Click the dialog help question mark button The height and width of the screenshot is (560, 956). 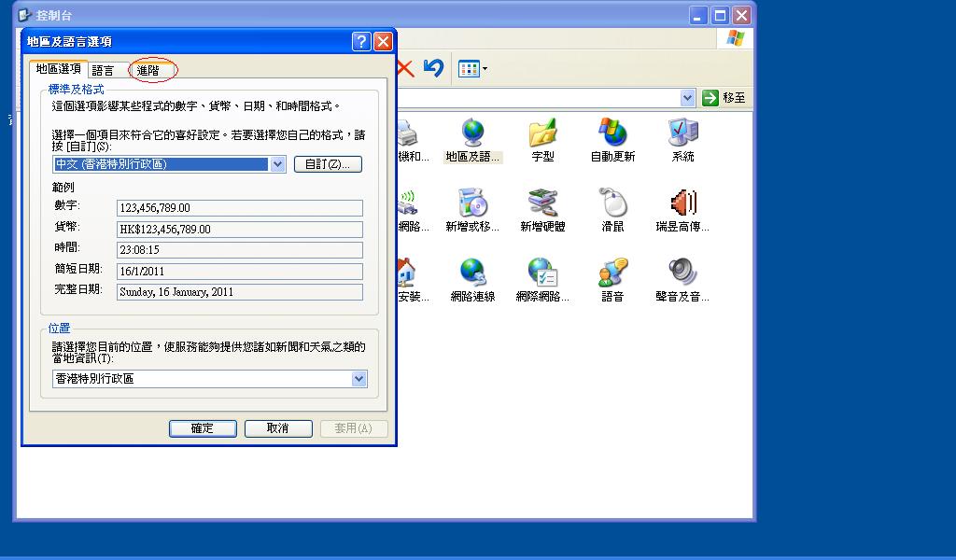361,41
